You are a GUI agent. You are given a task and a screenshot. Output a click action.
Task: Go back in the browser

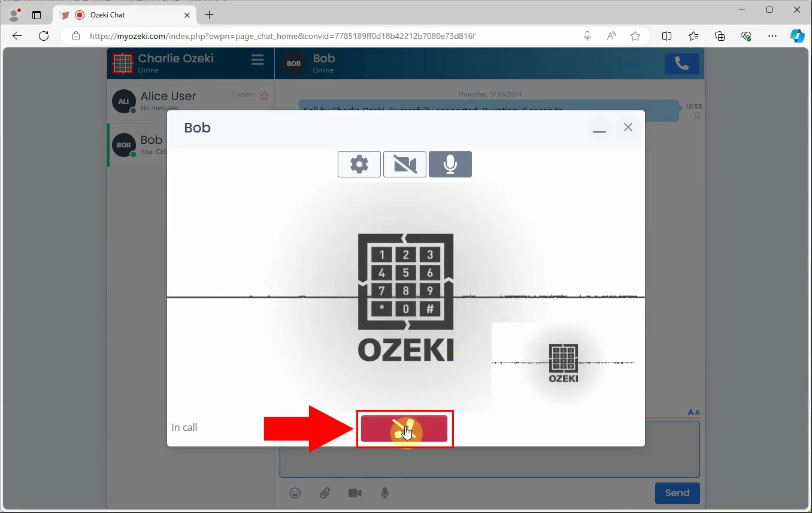[x=17, y=36]
